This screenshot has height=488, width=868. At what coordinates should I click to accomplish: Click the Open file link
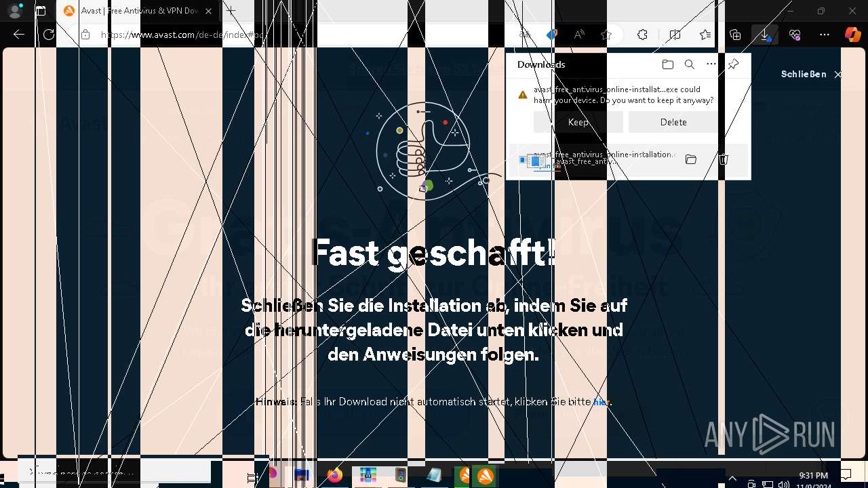pos(547,166)
